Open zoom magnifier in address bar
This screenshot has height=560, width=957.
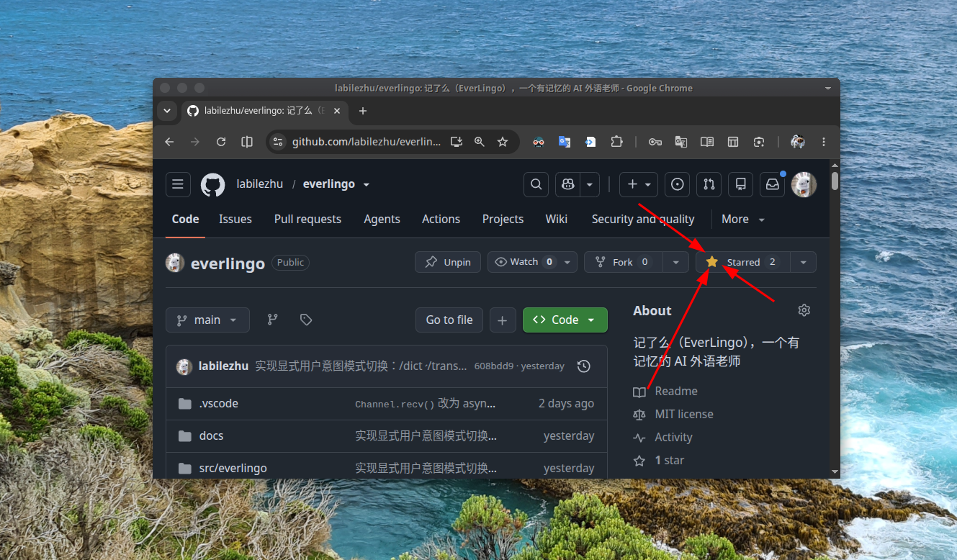pos(480,142)
